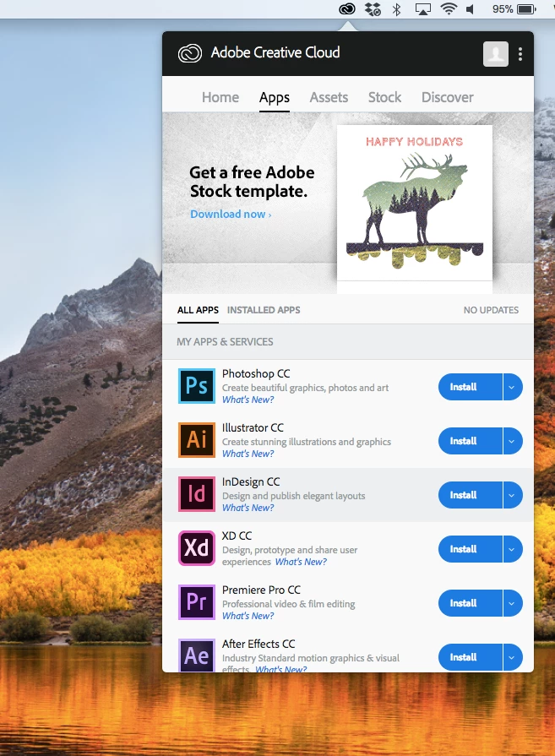Open What's New for InDesign CC
Image resolution: width=555 pixels, height=756 pixels.
point(248,508)
